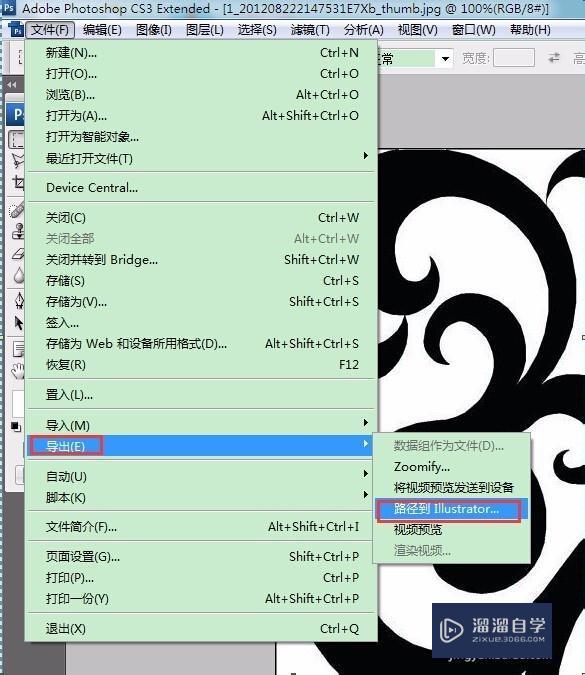The width and height of the screenshot is (585, 675).
Task: Collapse the toolbox with the double-arrow icon
Action: [12, 85]
